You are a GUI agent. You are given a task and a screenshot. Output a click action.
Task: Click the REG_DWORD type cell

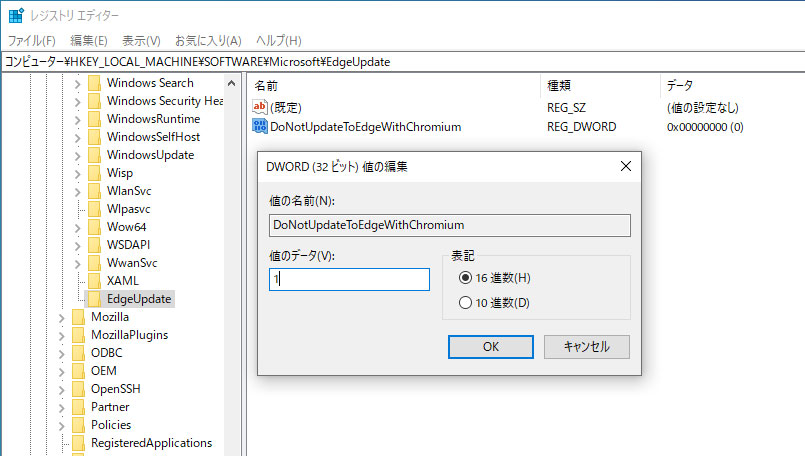click(x=582, y=127)
